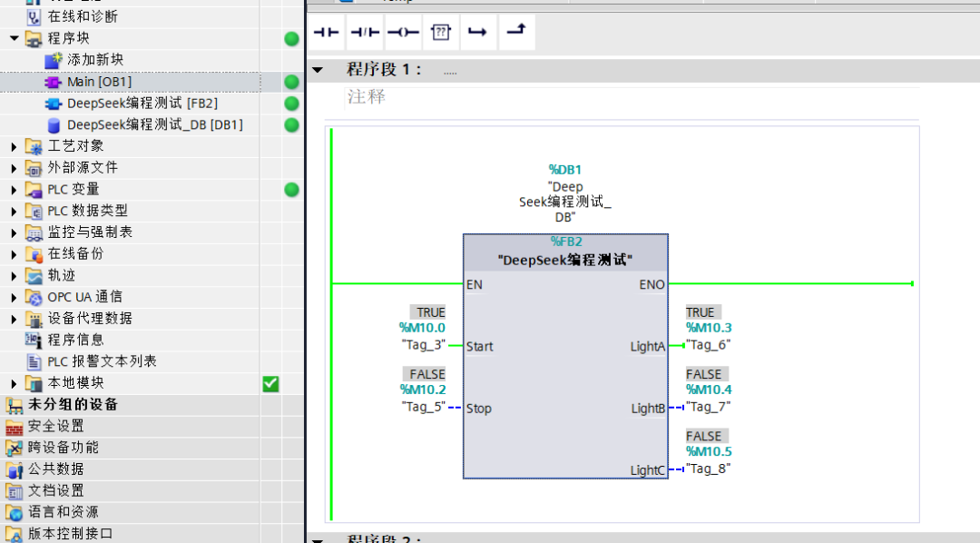Expand the PLC 数据类型 tree node
The height and width of the screenshot is (543, 980).
[14, 212]
